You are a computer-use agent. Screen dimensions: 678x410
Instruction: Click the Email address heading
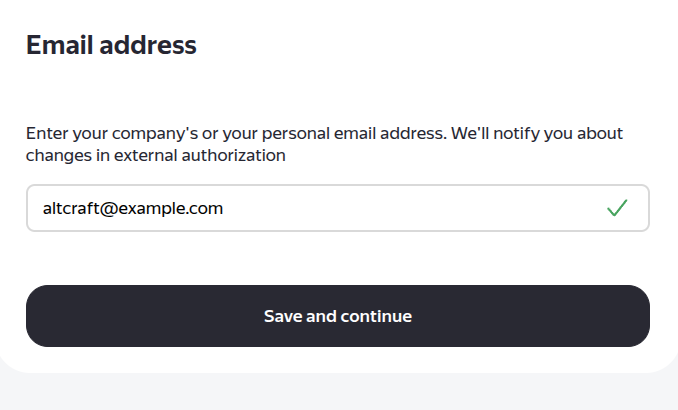coord(111,45)
